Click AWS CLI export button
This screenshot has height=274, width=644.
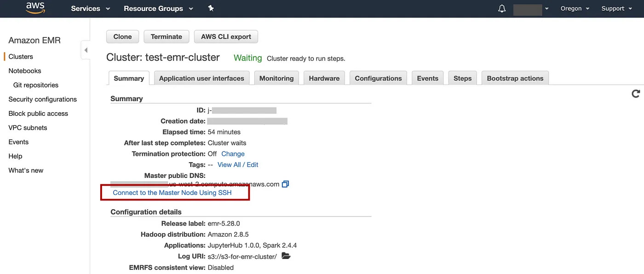226,37
